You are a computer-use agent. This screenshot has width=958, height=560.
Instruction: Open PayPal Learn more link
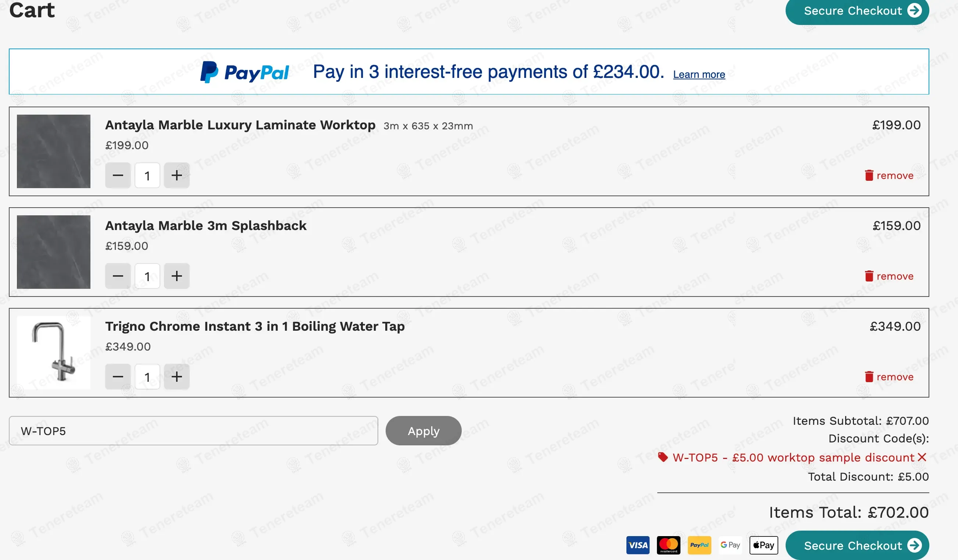coord(699,75)
